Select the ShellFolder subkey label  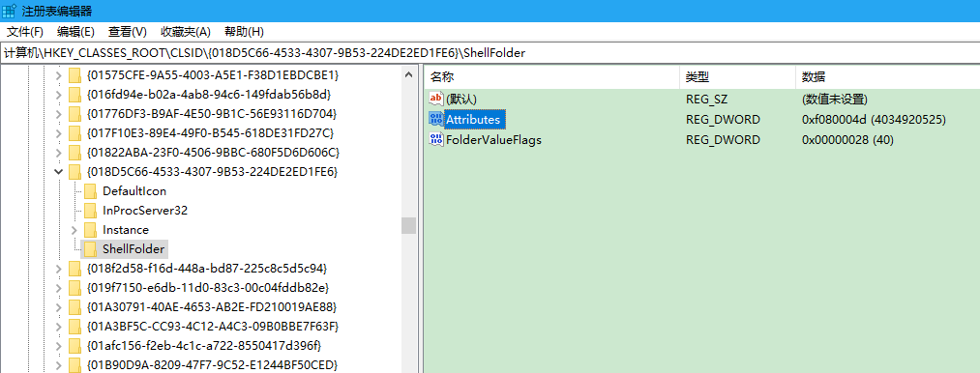[134, 249]
